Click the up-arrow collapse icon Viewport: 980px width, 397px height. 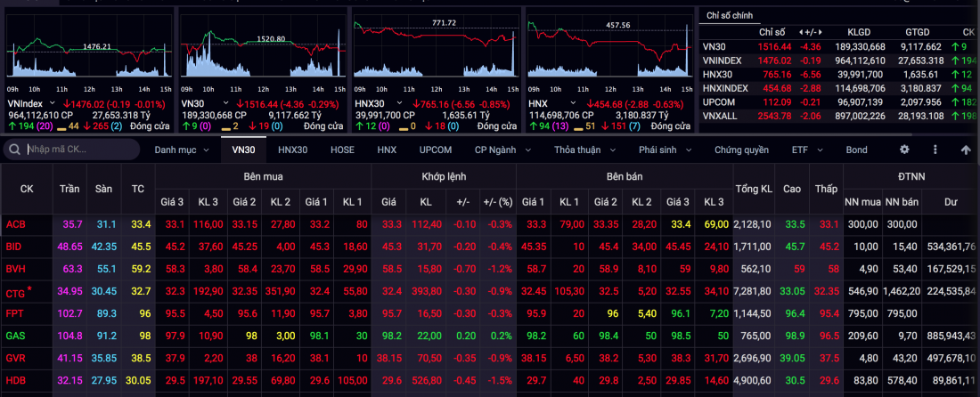click(966, 150)
